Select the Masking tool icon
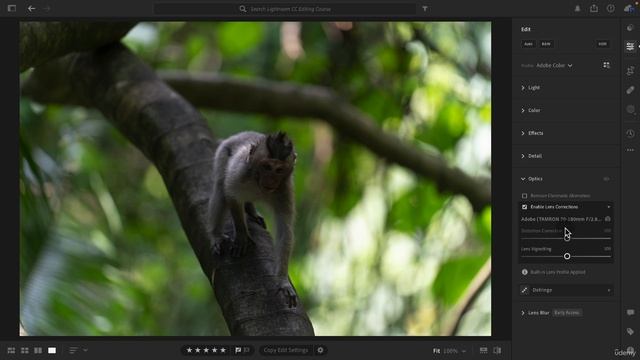 630,109
